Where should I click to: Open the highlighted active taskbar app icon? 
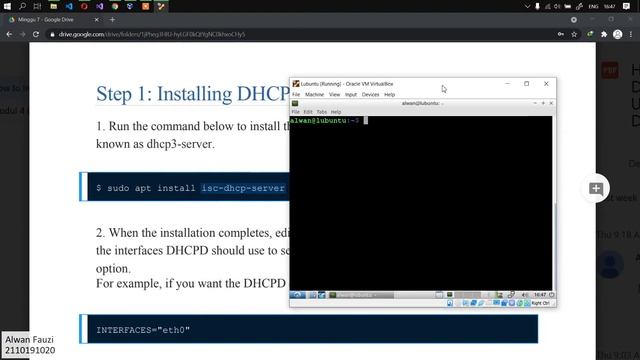[x=161, y=6]
